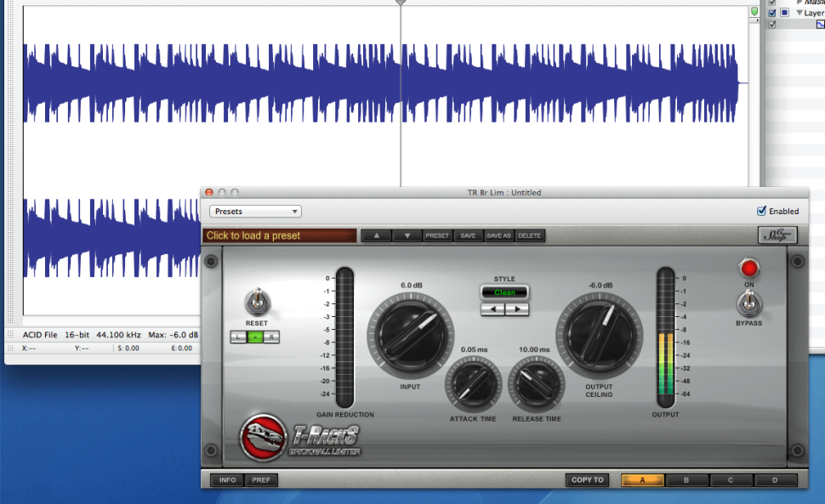
Task: Select previous limiter style with left arrow
Action: click(492, 309)
